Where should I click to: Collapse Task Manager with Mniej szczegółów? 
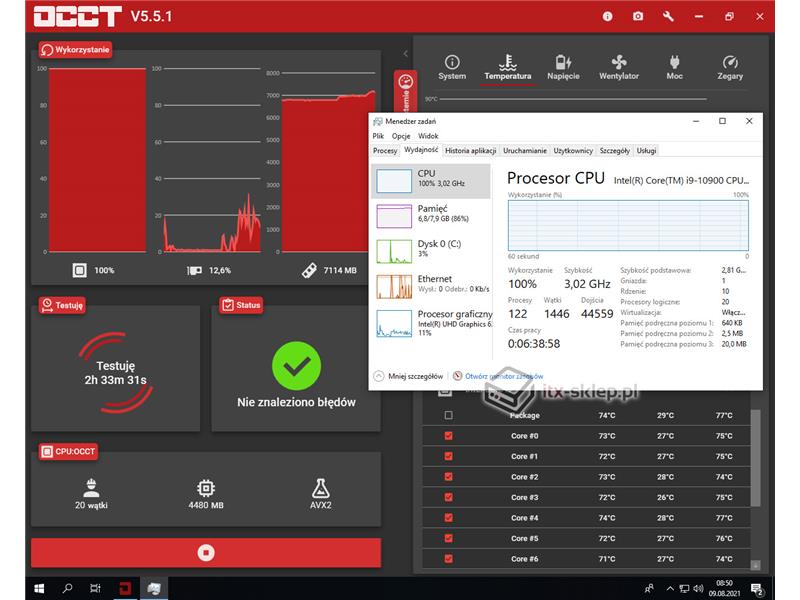[409, 376]
